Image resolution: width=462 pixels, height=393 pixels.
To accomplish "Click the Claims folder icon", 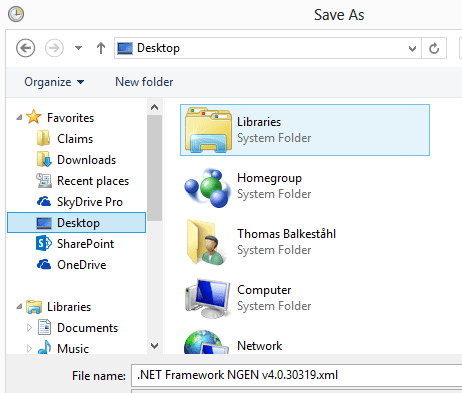I will [x=43, y=138].
